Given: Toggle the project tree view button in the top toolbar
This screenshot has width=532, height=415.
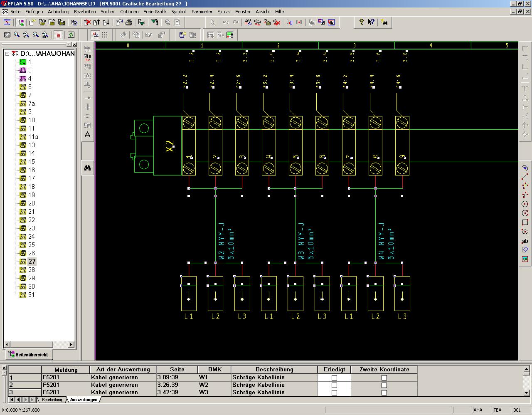Looking at the screenshot, I should point(20,22).
